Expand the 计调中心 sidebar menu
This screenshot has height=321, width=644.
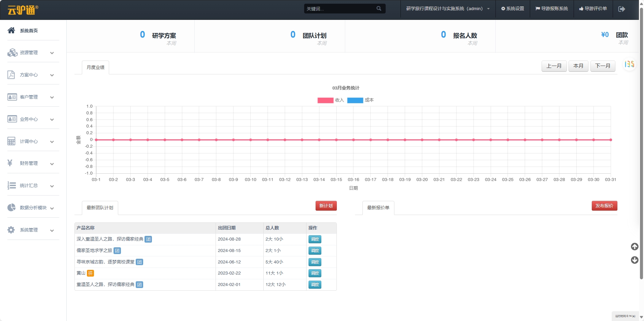(x=31, y=142)
